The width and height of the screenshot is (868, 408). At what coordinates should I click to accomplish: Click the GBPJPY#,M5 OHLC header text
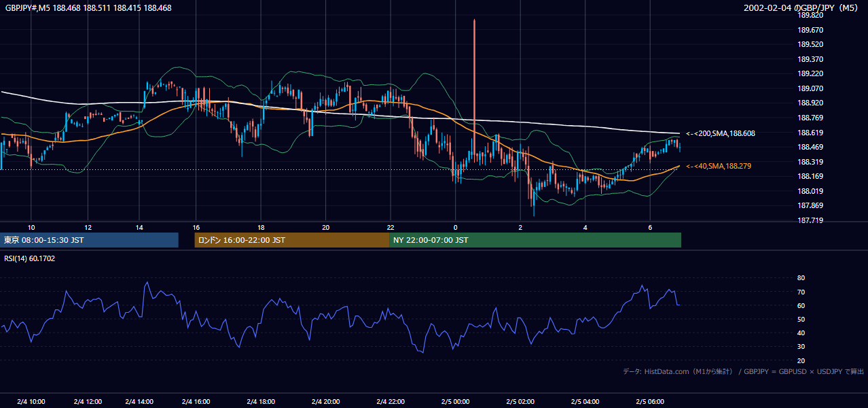(88, 8)
